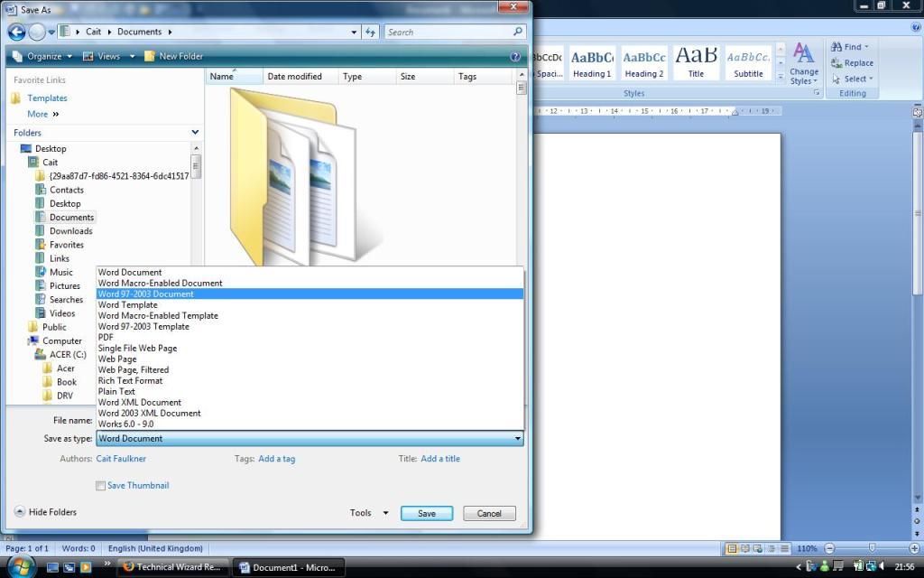Click the Add a title link

(440, 459)
